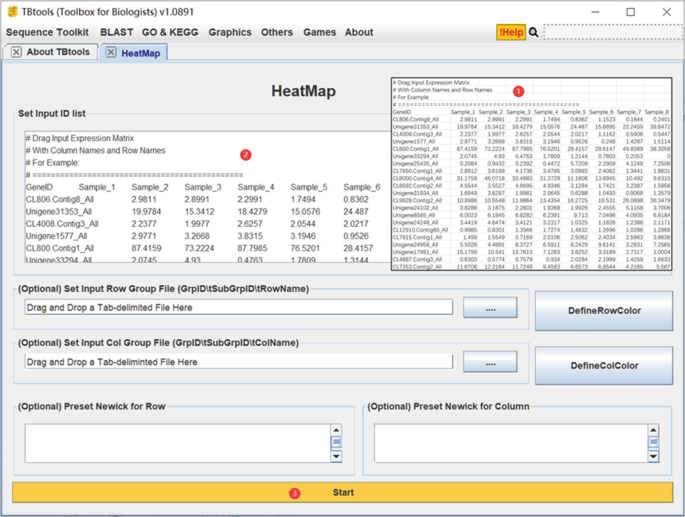Open the Graphics menu
Viewport: 685px width, 517px height.
(x=230, y=32)
